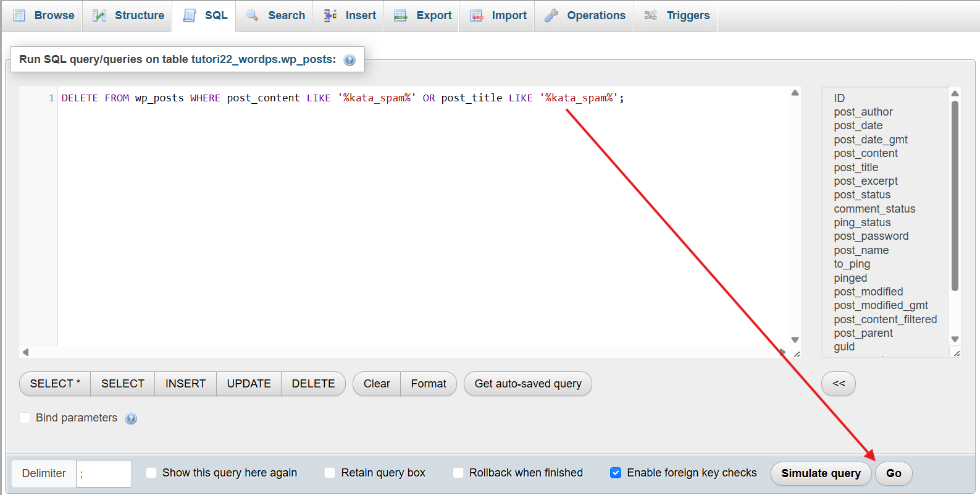Format the SQL query
Screen dimensions: 980x495
pos(429,384)
